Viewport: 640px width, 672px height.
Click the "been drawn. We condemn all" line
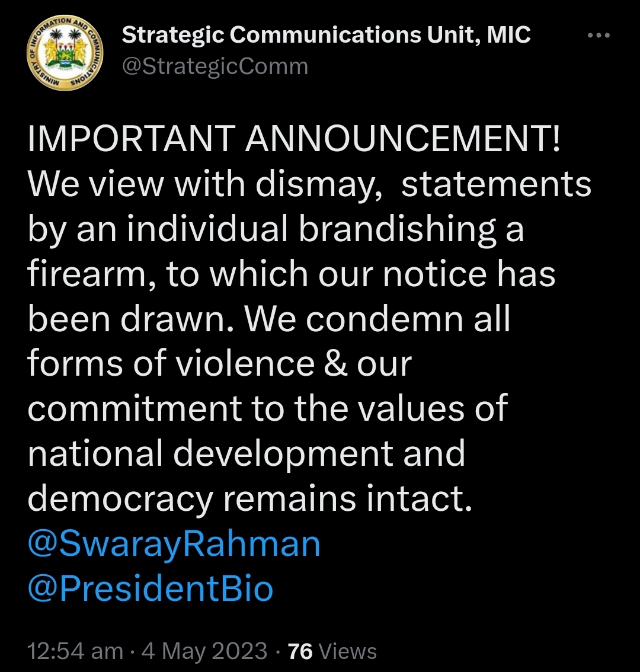pyautogui.click(x=268, y=319)
